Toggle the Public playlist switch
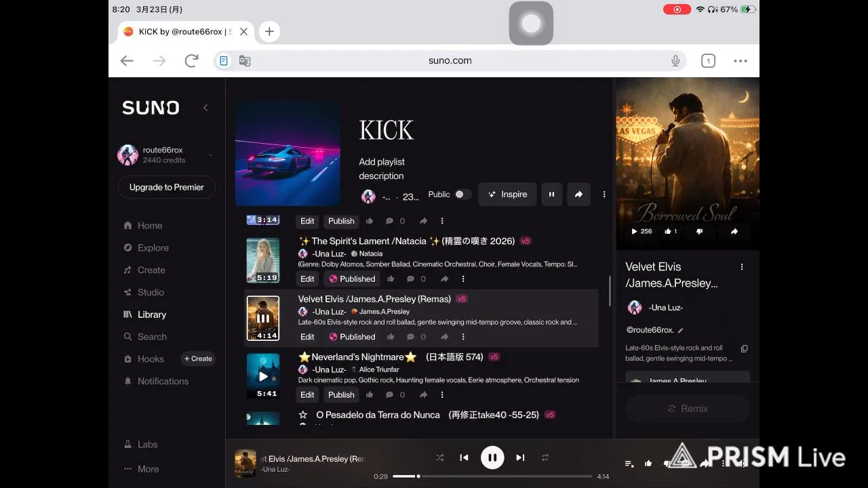868x488 pixels. click(462, 195)
